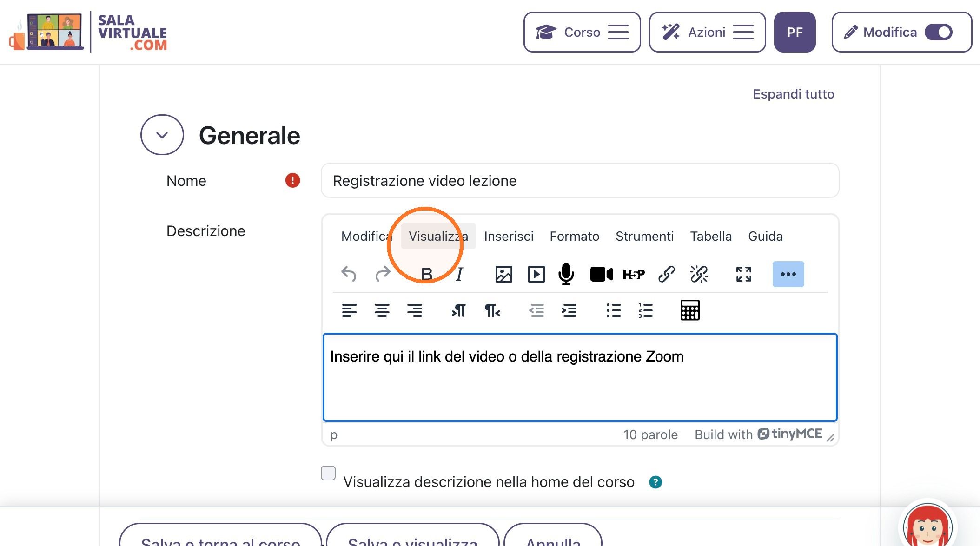Open the Inserisci editor menu

point(509,236)
